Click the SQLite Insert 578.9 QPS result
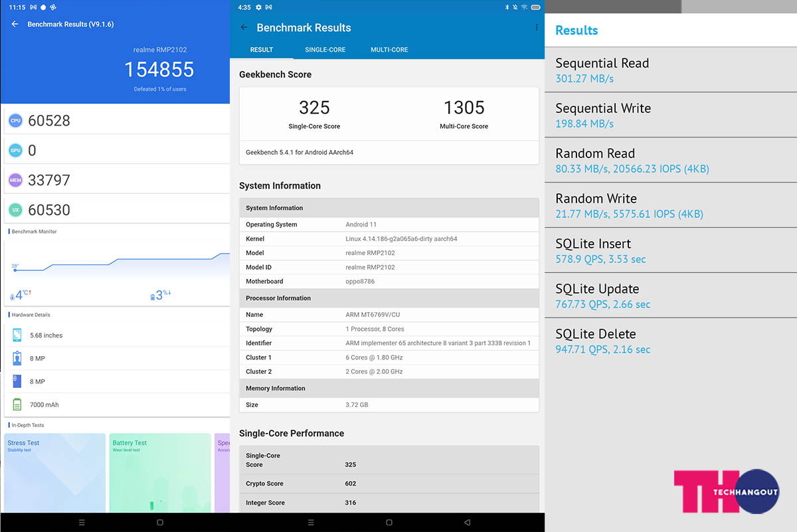 click(671, 250)
